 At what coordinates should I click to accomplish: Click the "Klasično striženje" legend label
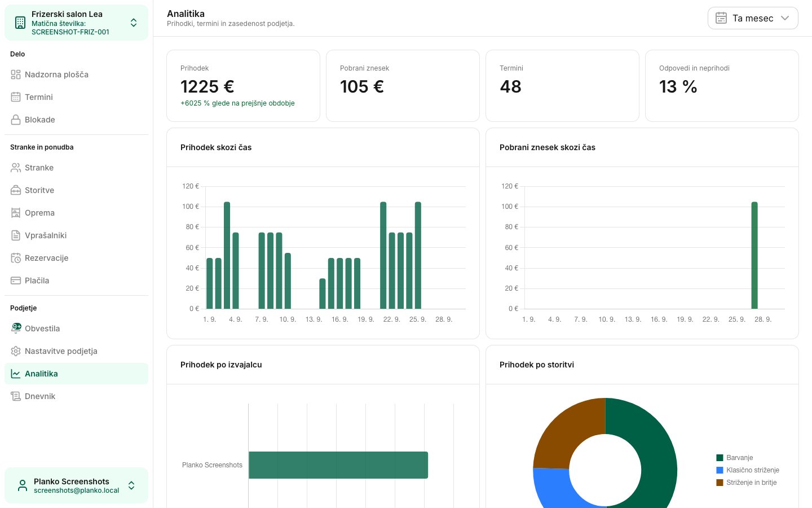(753, 470)
